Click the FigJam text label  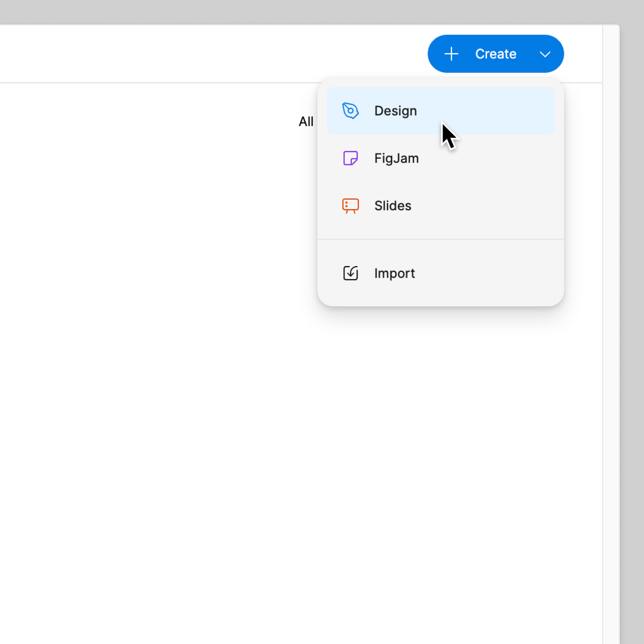[396, 158]
